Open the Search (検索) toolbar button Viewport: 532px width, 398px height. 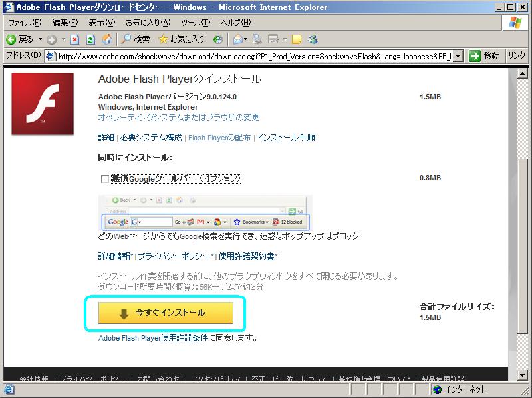coord(136,39)
